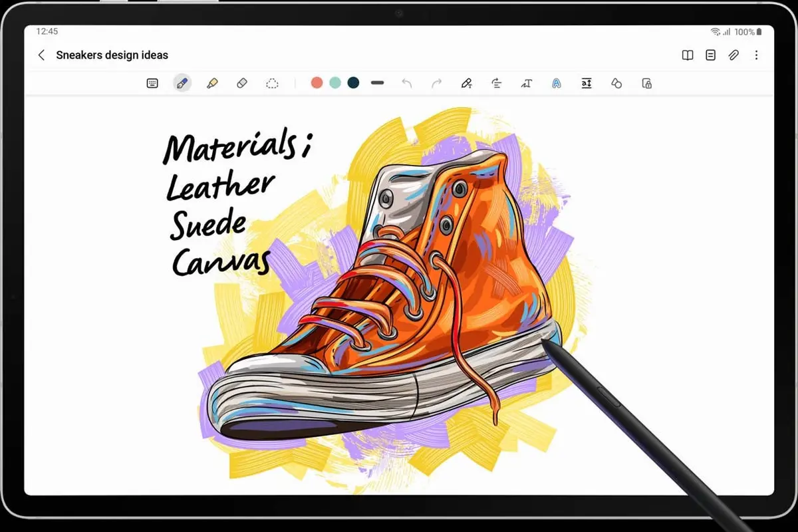Select the Lasso selection tool
This screenshot has height=532, width=798.
[x=272, y=83]
